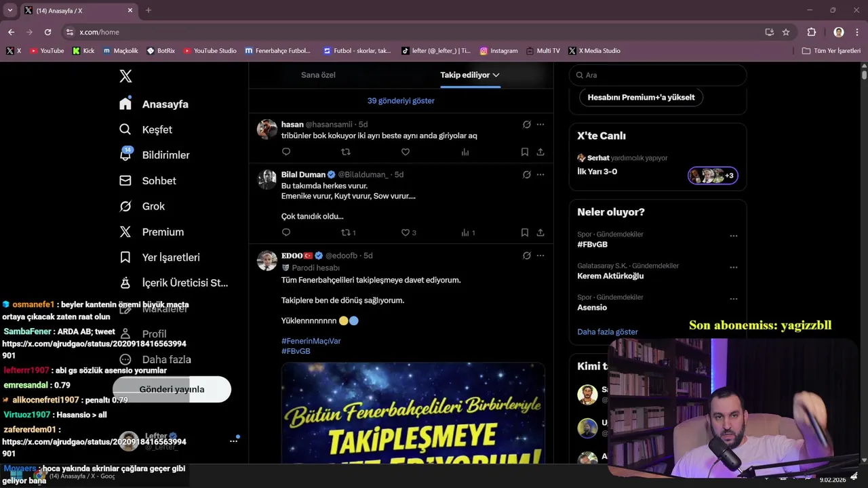Share Bilal Duman's post
The height and width of the screenshot is (488, 868).
point(540,232)
